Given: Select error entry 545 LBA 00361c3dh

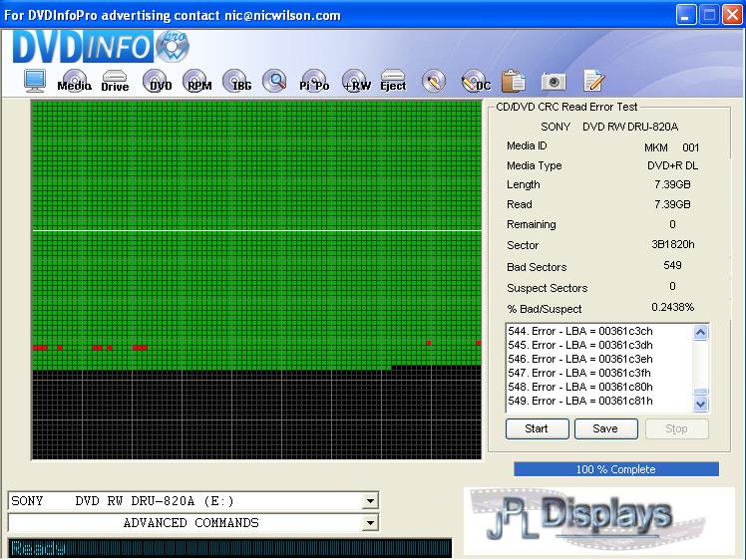Looking at the screenshot, I should (580, 345).
